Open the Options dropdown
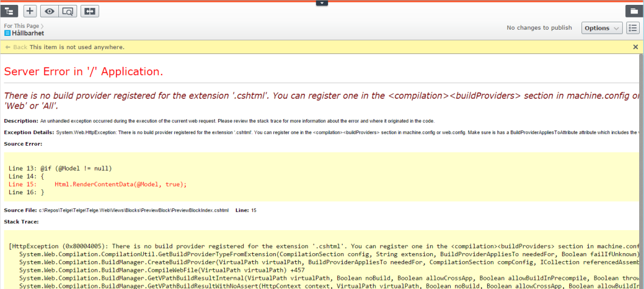Image resolution: width=644 pixels, height=289 pixels. click(601, 28)
